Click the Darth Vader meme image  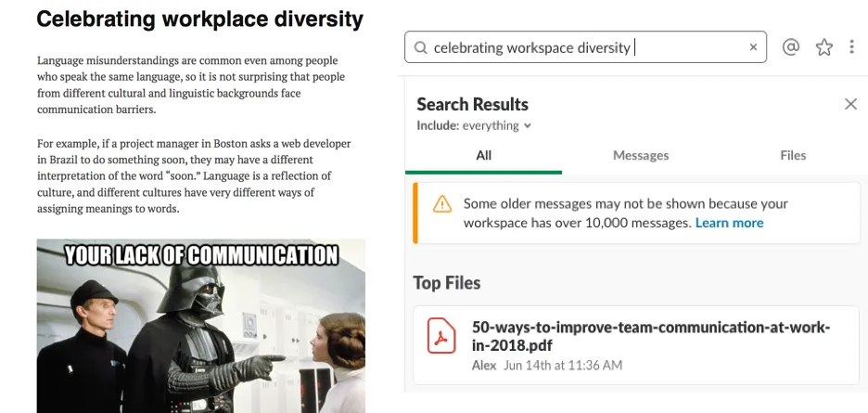click(200, 325)
